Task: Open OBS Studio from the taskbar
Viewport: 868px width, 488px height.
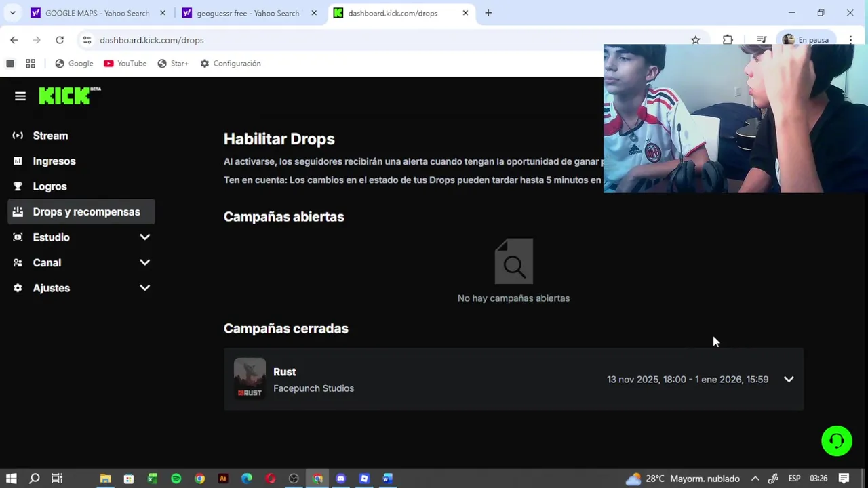Action: pyautogui.click(x=294, y=479)
